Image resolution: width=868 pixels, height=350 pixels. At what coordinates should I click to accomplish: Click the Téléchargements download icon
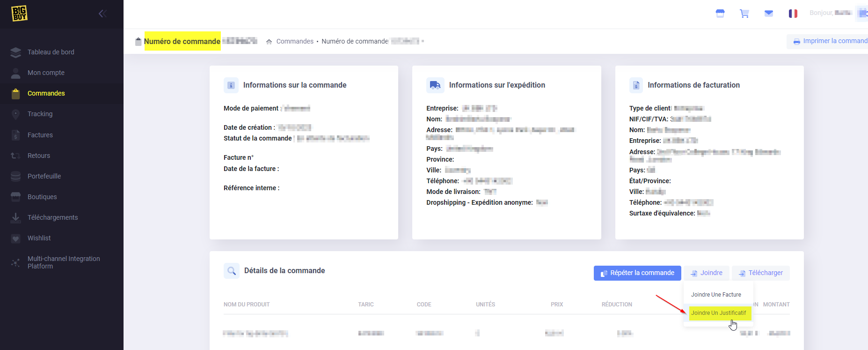15,217
